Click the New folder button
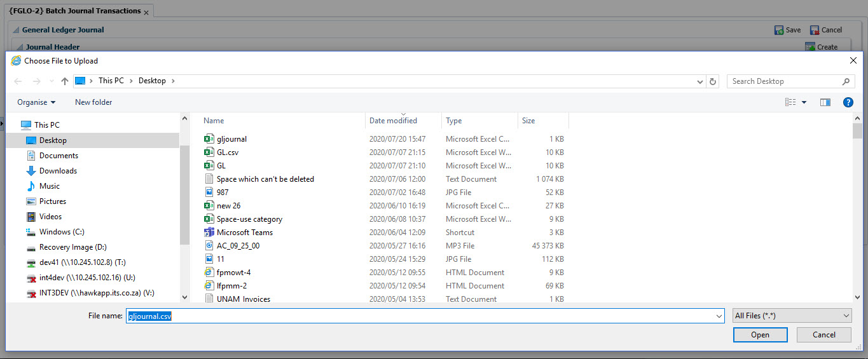Viewport: 868px width, 359px height. (x=93, y=102)
